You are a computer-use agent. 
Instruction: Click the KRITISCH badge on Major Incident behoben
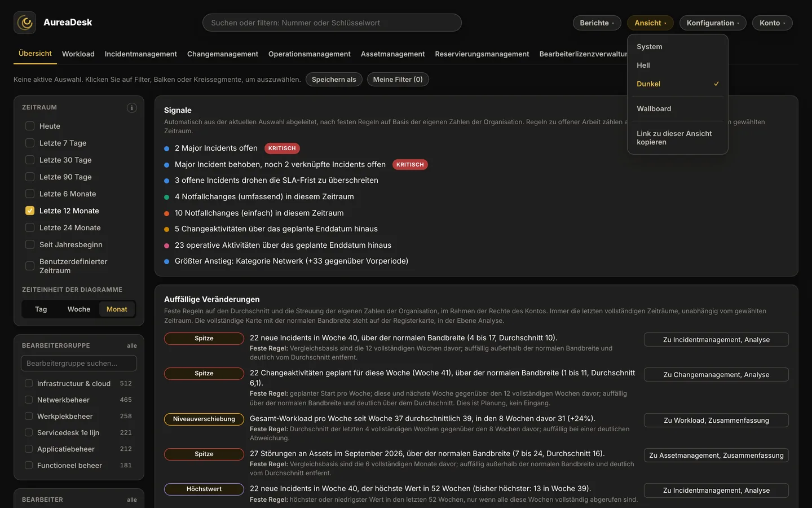[x=410, y=165]
